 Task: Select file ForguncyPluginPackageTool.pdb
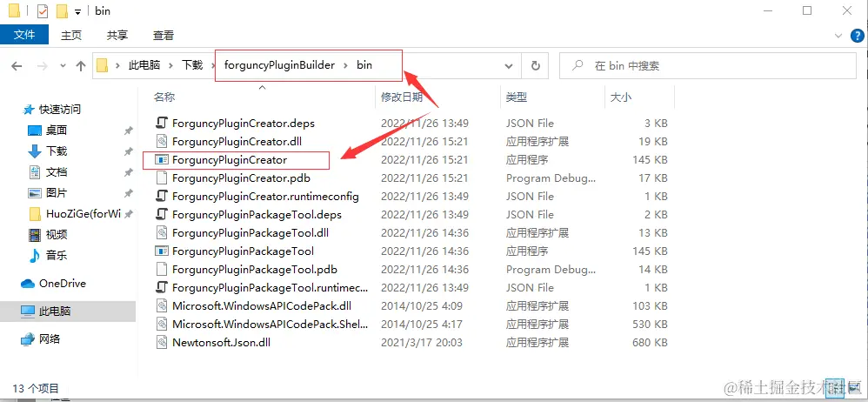coord(255,269)
